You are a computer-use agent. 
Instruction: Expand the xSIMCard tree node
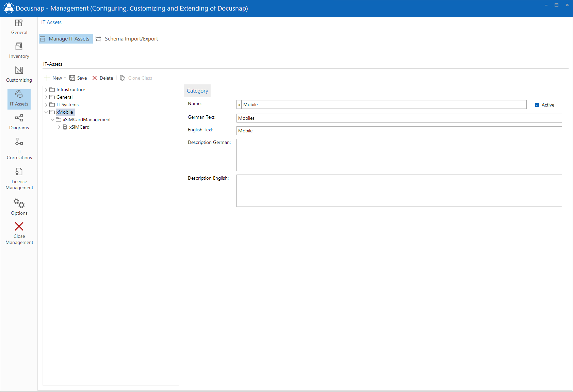59,127
